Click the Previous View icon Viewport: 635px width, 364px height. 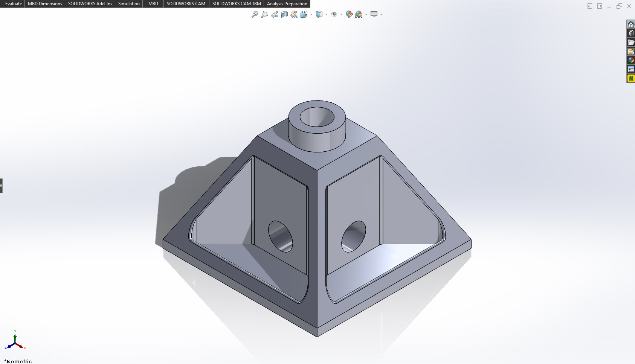click(275, 14)
